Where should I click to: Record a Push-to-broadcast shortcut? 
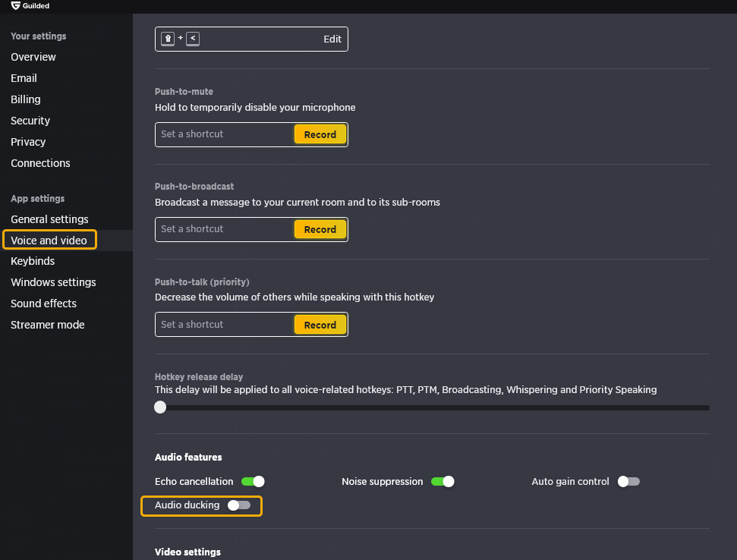click(320, 229)
